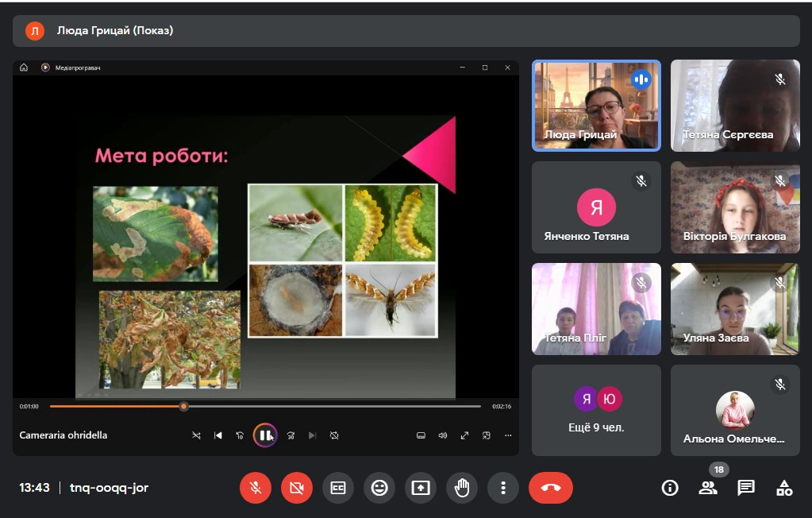The image size is (812, 518).
Task: Toggle shuffle in the media player
Action: pyautogui.click(x=196, y=435)
